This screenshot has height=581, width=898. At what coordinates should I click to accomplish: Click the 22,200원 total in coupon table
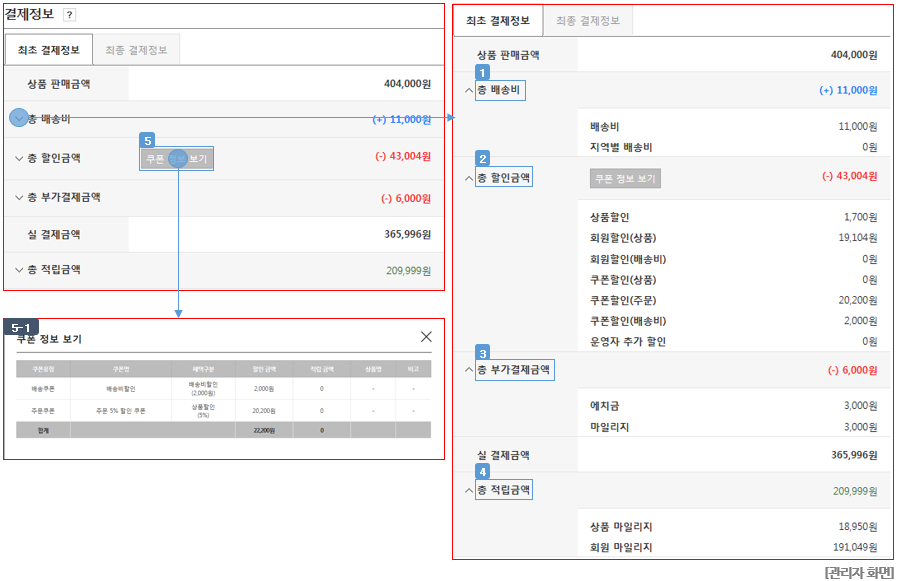tap(264, 430)
